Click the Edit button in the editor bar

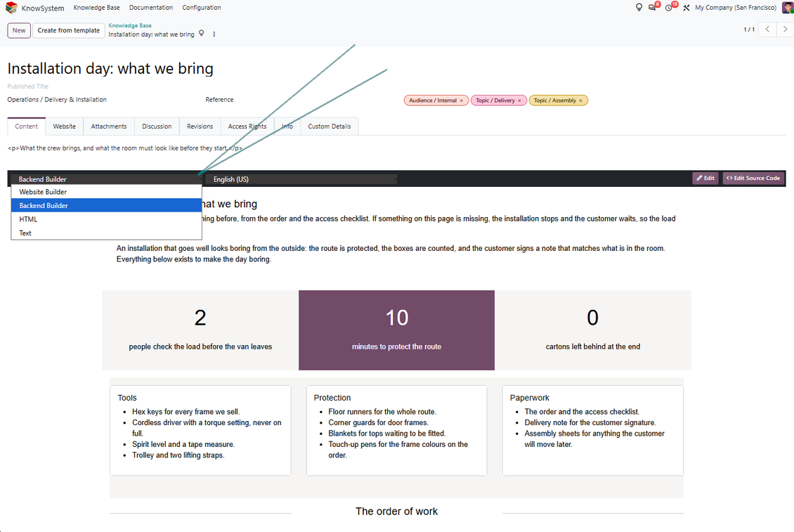coord(705,179)
